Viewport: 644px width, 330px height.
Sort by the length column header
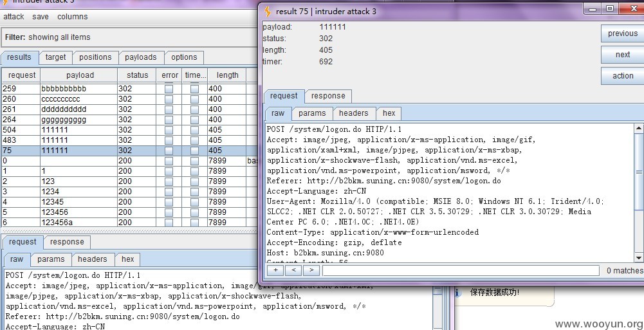[227, 75]
